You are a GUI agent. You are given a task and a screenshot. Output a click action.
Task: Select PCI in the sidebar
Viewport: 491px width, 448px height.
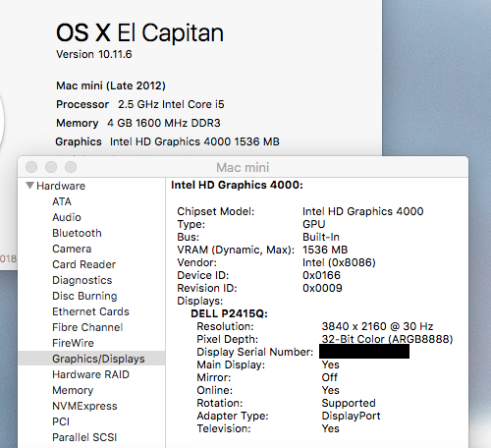click(x=61, y=421)
